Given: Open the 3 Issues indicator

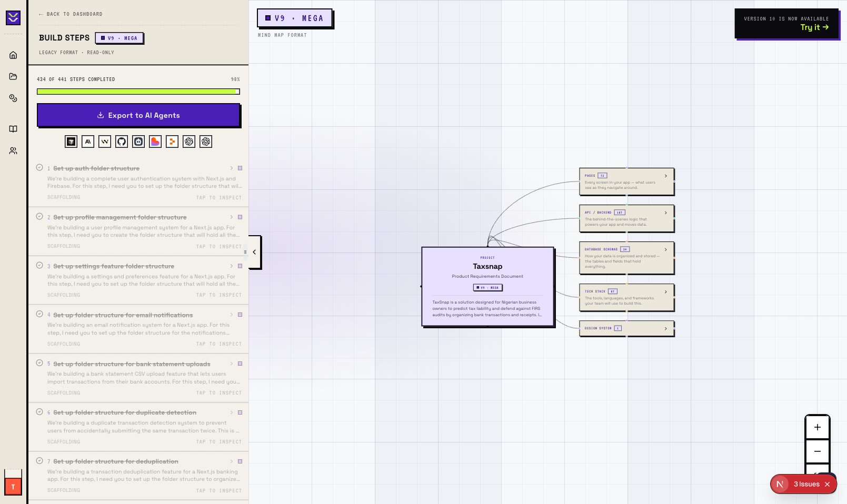Looking at the screenshot, I should [x=806, y=485].
